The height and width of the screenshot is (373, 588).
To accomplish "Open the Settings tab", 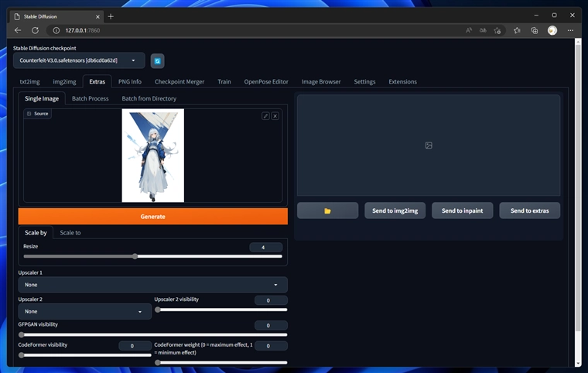I will pos(364,81).
